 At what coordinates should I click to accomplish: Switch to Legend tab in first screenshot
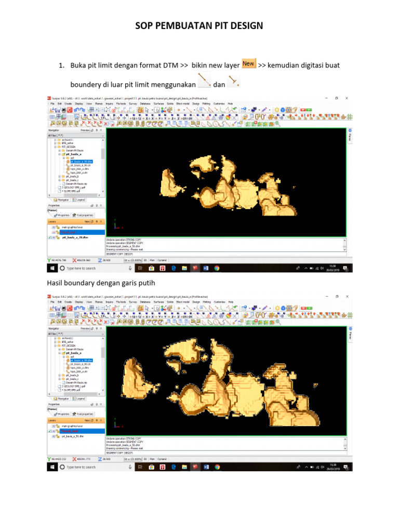tap(79, 200)
